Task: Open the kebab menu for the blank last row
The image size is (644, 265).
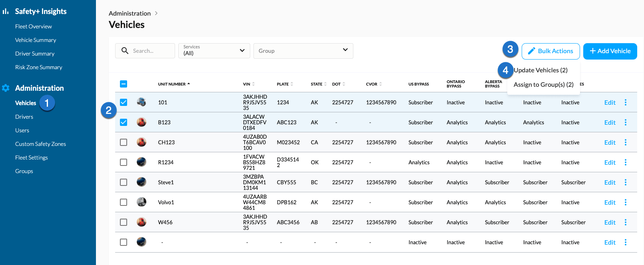Action: coord(626,242)
